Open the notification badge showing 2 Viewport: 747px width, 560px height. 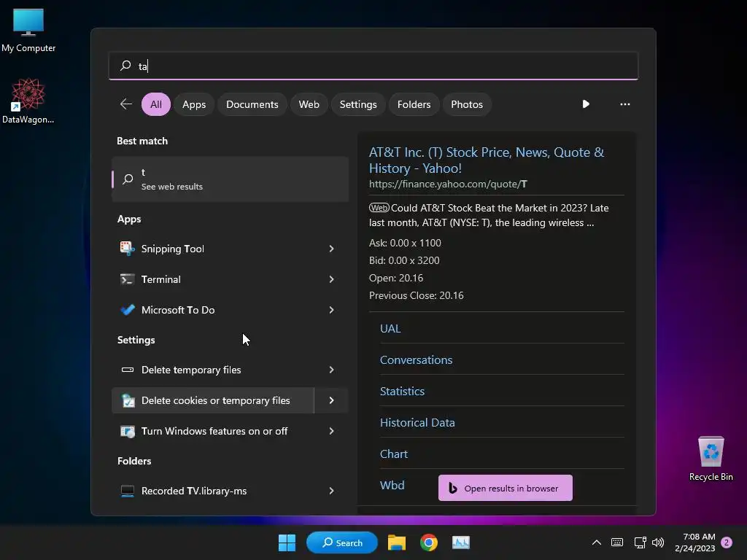click(x=727, y=542)
